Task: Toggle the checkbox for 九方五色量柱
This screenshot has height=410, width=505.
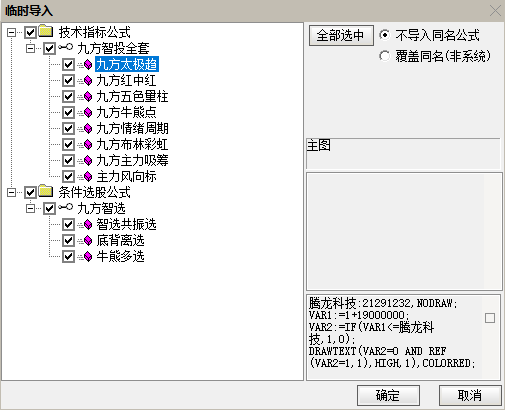Action: point(68,96)
